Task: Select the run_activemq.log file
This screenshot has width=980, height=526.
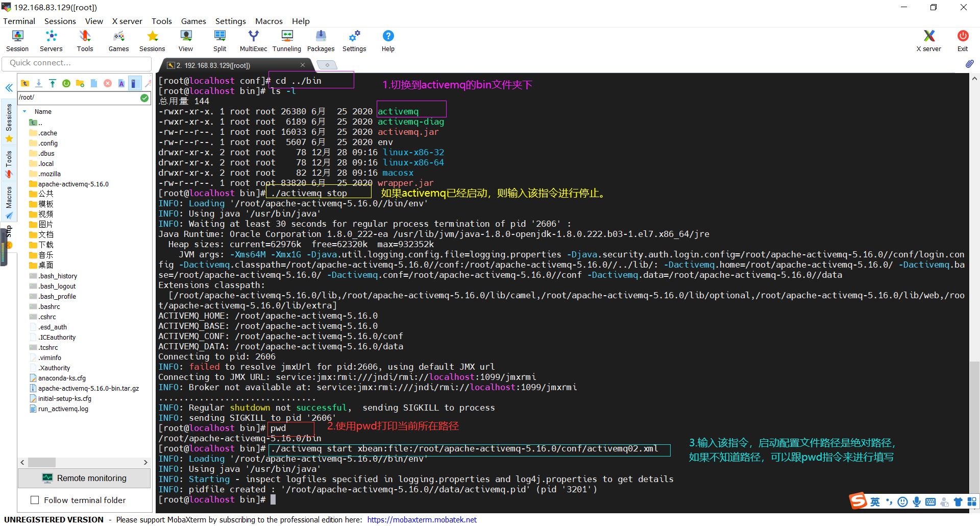Action: (x=59, y=409)
